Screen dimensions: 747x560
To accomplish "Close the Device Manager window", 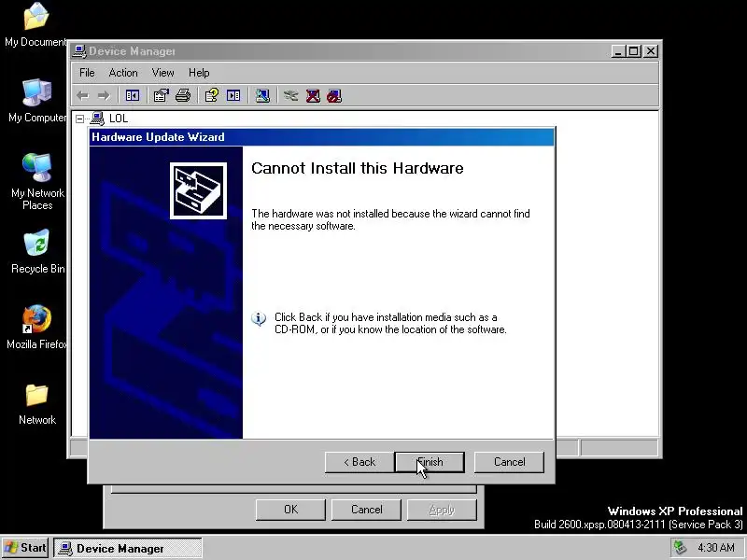I will [x=651, y=51].
